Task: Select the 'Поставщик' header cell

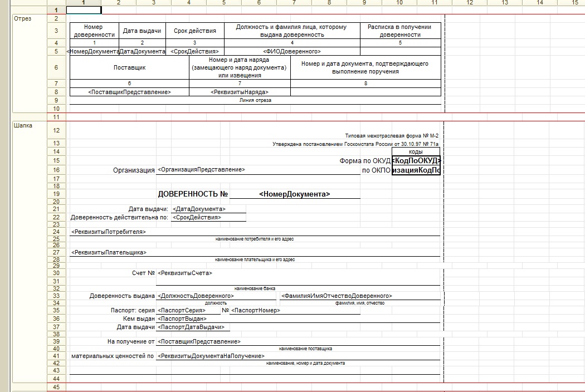Action: click(x=129, y=67)
